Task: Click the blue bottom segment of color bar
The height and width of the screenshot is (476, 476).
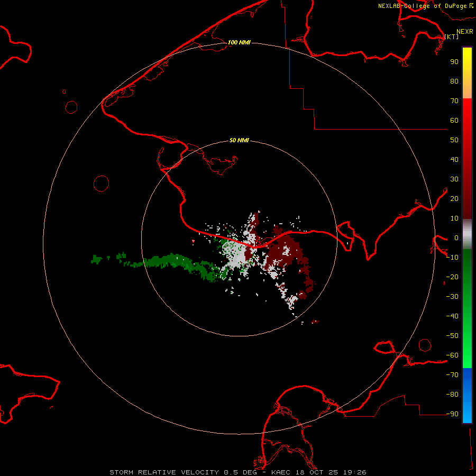Action: point(467,395)
